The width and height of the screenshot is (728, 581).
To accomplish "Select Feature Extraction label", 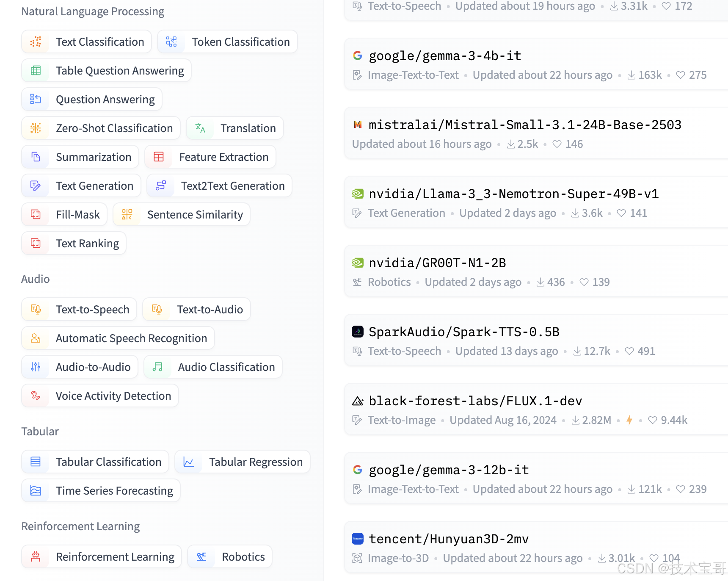I will [224, 157].
